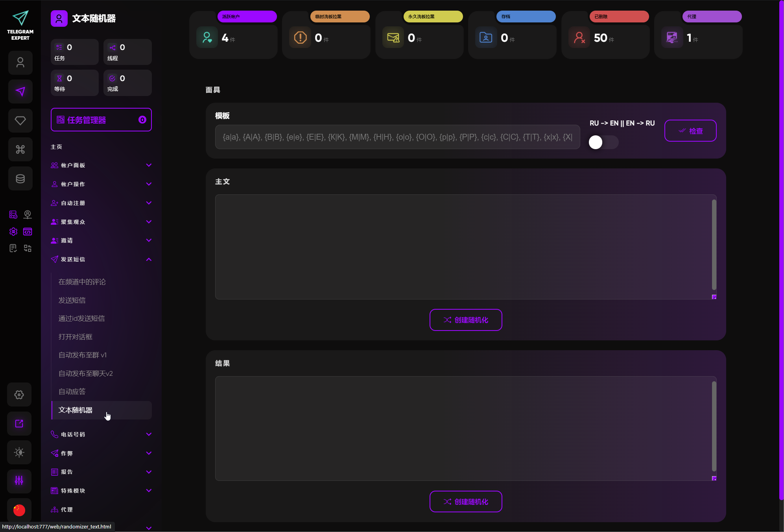Image resolution: width=784 pixels, height=532 pixels.
Task: Click the 主文 text area scrollbar
Action: [714, 244]
